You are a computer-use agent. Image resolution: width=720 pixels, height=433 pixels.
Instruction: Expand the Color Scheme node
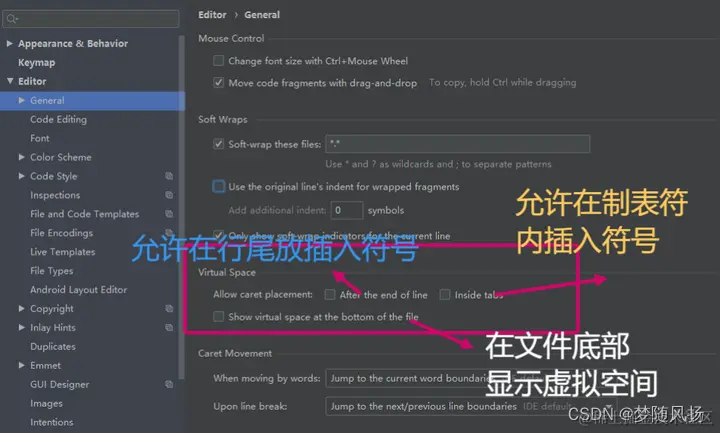21,157
